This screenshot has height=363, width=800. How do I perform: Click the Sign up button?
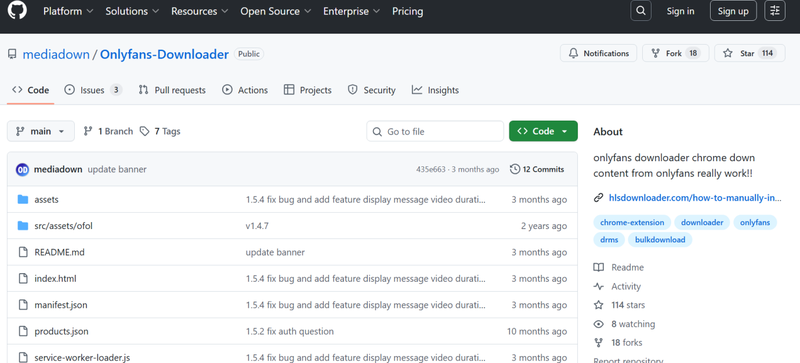click(x=733, y=11)
